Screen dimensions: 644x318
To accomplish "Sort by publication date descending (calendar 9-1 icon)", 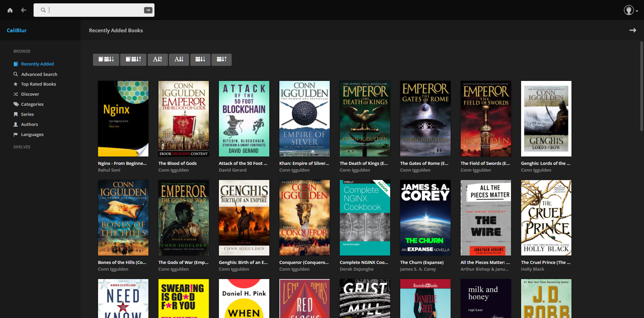I will click(x=222, y=59).
